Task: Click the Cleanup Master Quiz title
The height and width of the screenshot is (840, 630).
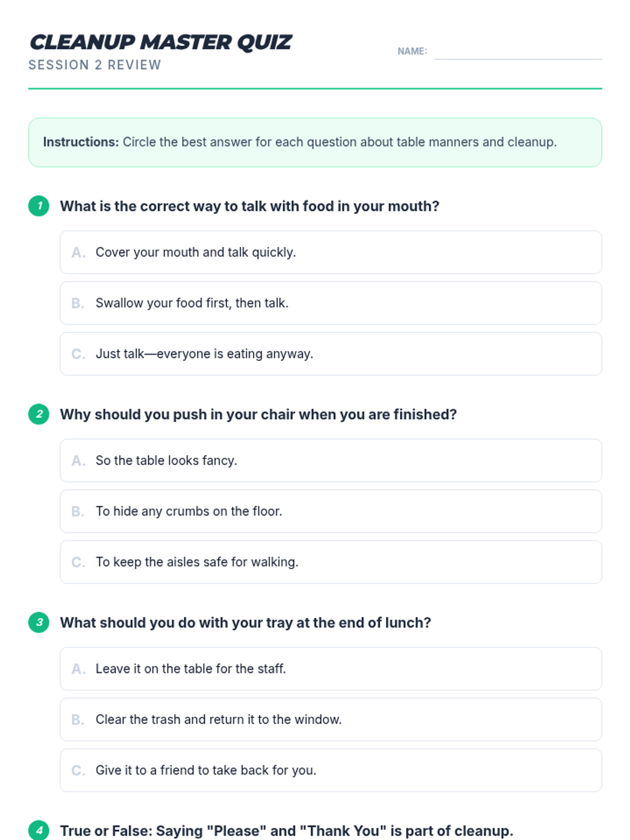Action: pos(160,43)
